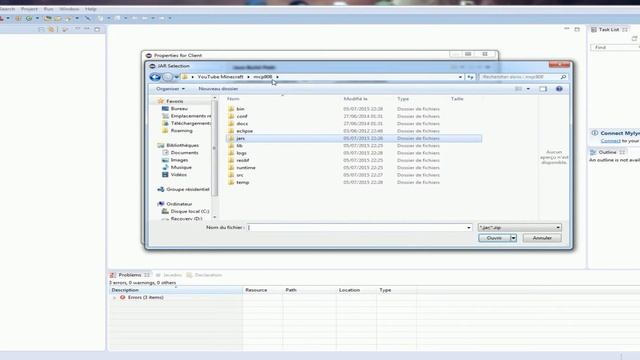Open Bureau in the navigation pane
Screen dimensions: 640x360
(179, 109)
